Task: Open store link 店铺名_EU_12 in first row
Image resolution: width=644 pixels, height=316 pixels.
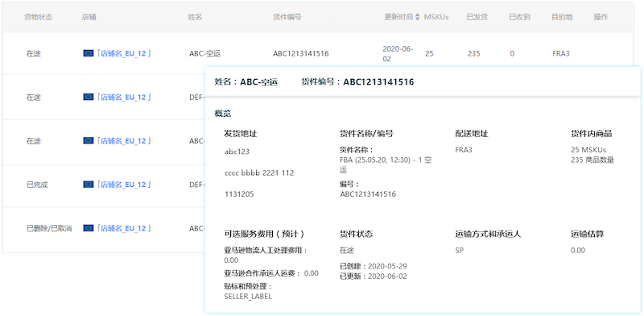Action: coord(123,53)
